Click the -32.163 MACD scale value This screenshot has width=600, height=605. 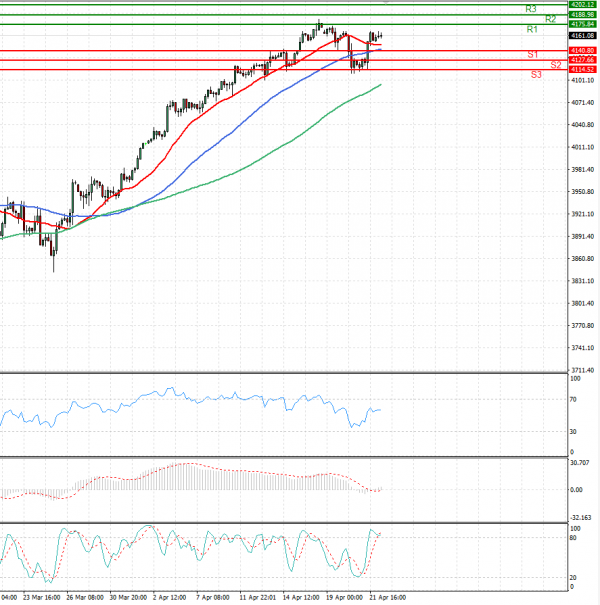pyautogui.click(x=580, y=518)
